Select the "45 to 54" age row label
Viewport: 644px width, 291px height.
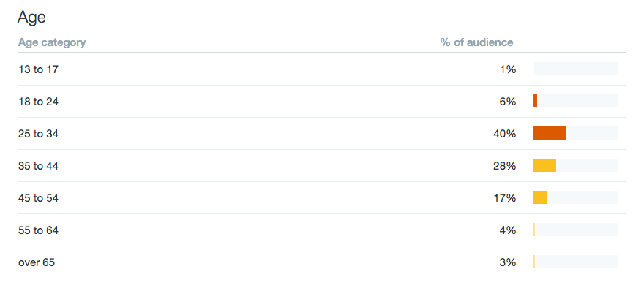38,198
